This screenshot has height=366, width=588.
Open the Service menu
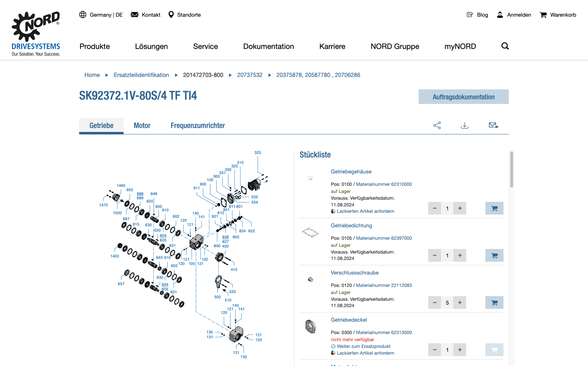206,46
